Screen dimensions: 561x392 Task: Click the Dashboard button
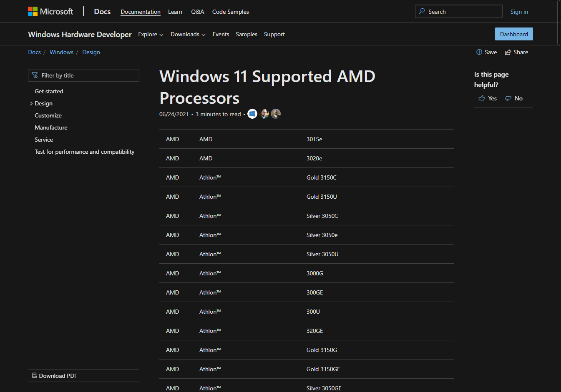click(514, 34)
